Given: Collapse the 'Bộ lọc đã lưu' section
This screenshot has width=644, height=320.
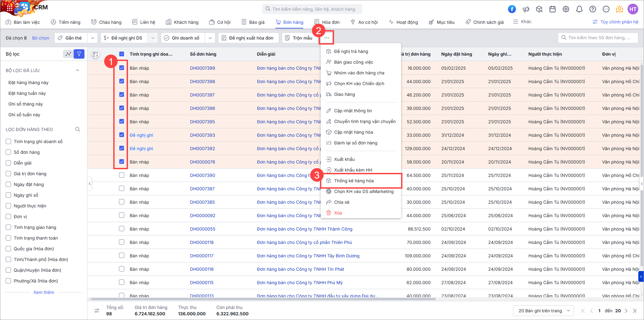Looking at the screenshot, I should 77,70.
